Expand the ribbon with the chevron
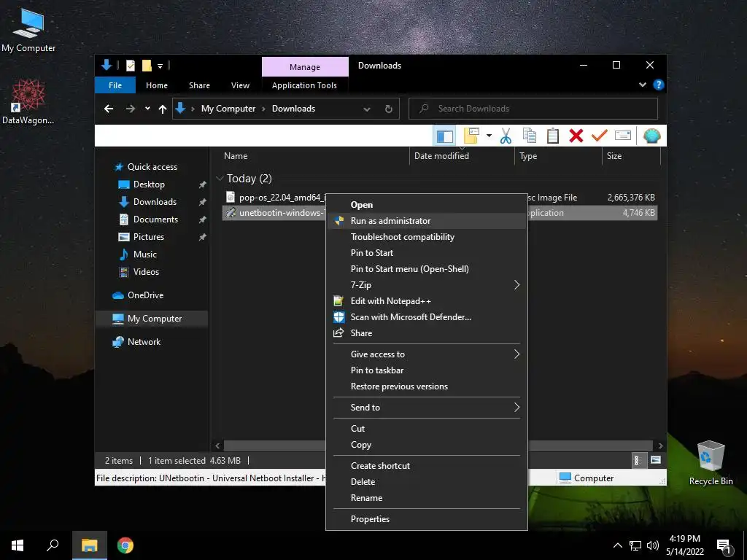Image resolution: width=747 pixels, height=560 pixels. point(642,85)
